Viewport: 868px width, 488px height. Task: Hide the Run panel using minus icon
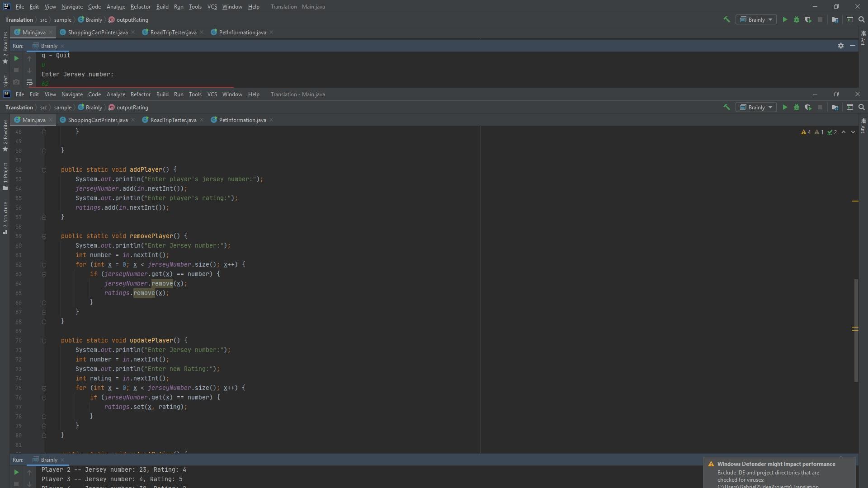click(852, 46)
